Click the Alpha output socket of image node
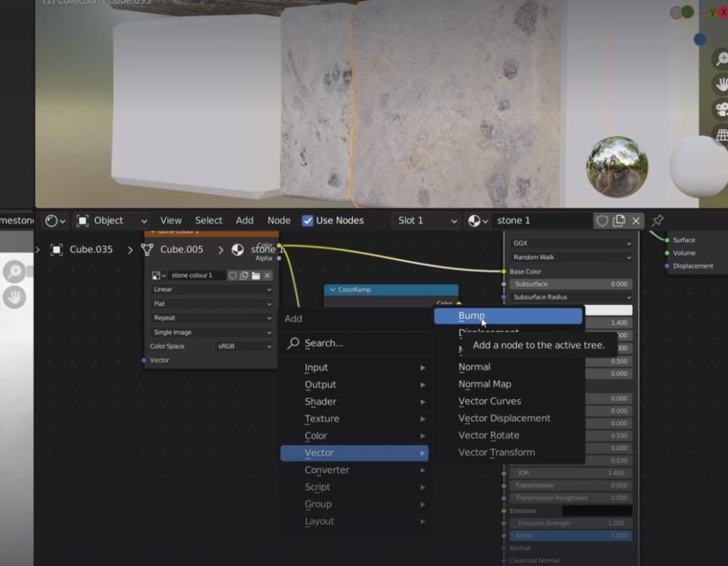The width and height of the screenshot is (728, 566). point(279,258)
